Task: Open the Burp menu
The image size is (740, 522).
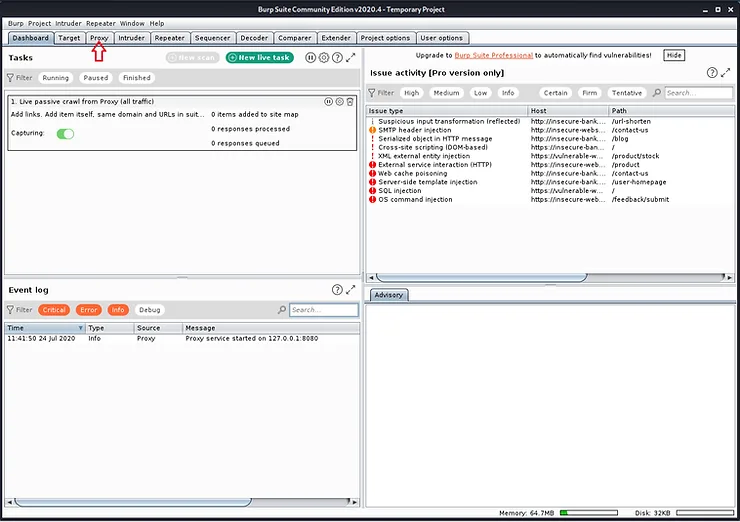Action: point(16,23)
